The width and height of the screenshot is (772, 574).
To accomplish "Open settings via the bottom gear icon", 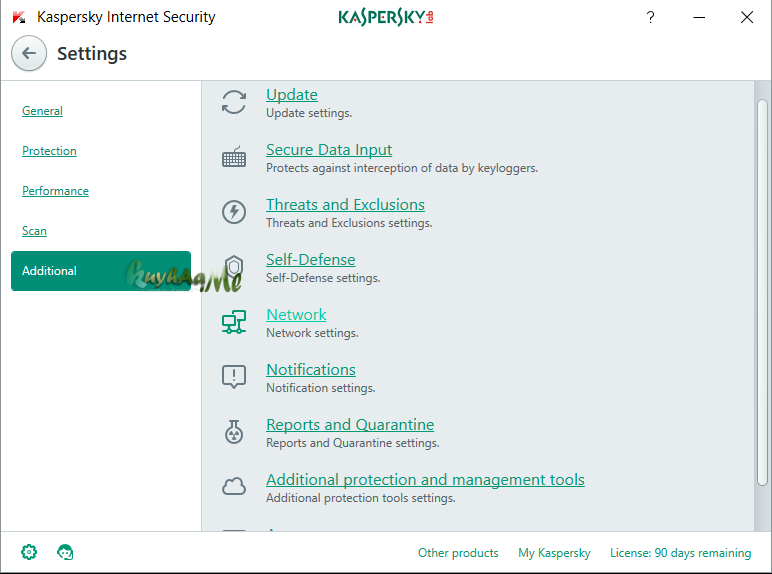I will click(x=29, y=552).
